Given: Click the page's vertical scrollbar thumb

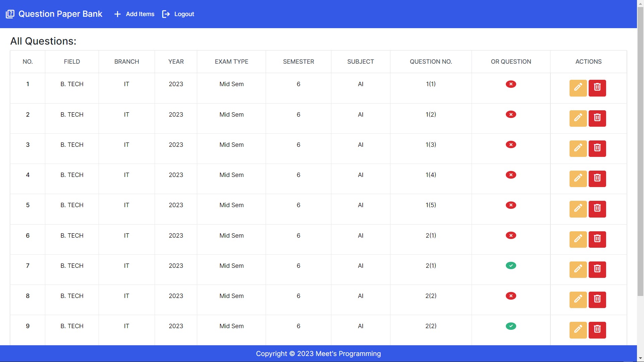Looking at the screenshot, I should click(640, 151).
